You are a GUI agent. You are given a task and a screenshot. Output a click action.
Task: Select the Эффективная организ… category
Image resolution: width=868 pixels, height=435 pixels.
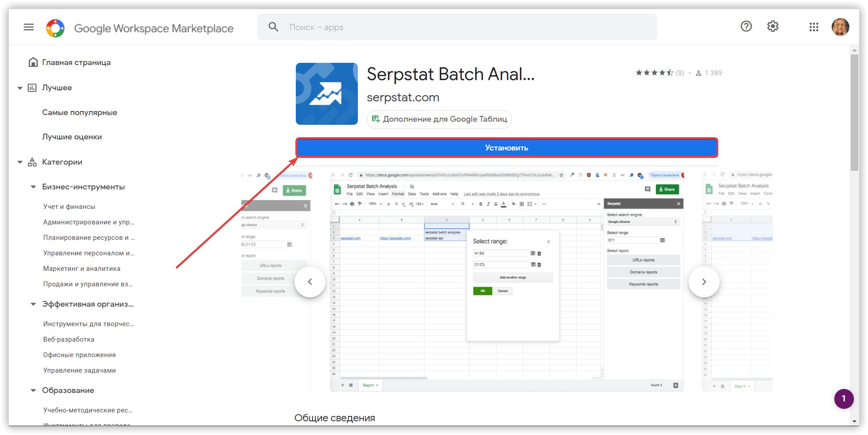pyautogui.click(x=88, y=304)
